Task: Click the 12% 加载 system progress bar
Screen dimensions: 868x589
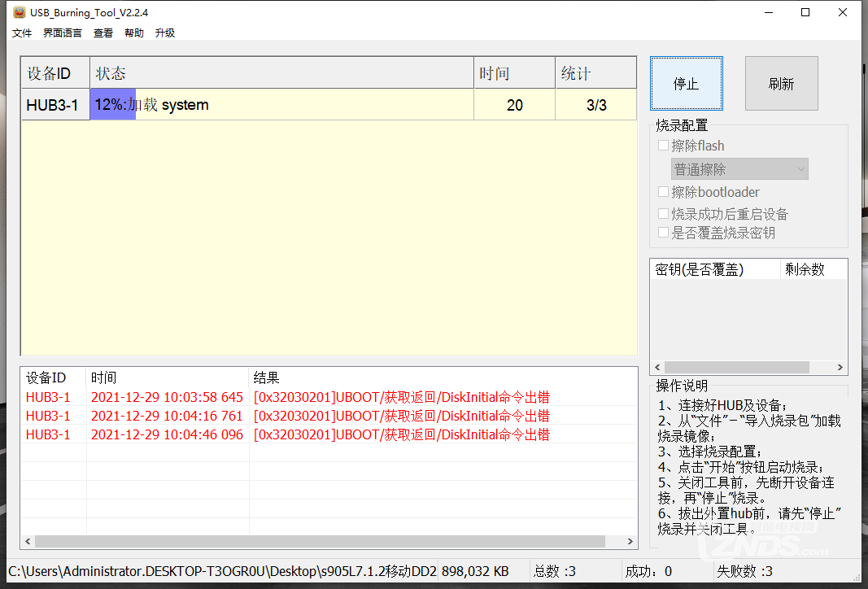Action: 112,104
